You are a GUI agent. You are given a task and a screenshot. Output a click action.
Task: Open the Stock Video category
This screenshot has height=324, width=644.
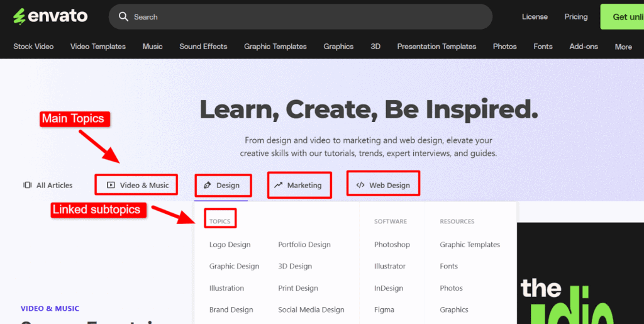[x=33, y=47]
